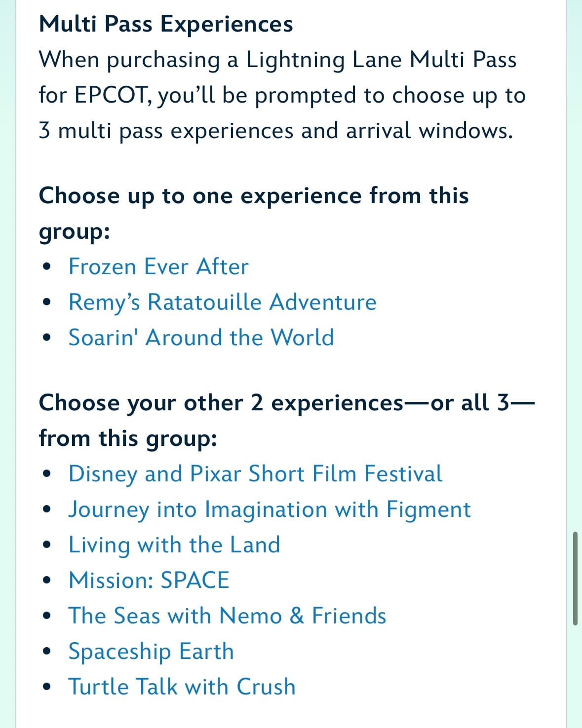This screenshot has height=728, width=582.
Task: Select Soarin' Around the World link
Action: pos(201,337)
